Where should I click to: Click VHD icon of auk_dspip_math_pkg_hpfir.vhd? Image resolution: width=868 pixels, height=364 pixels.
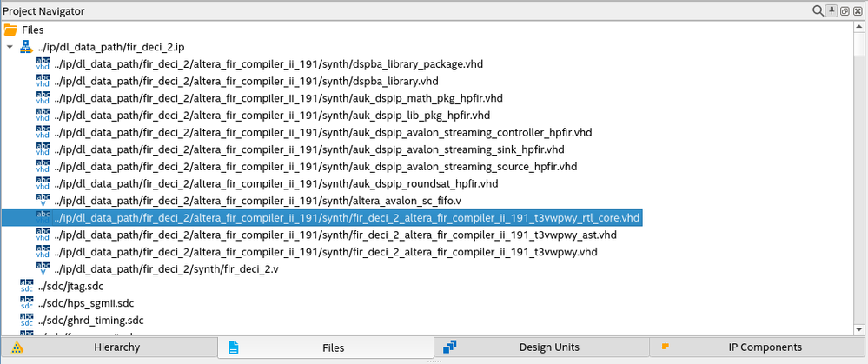pos(43,98)
